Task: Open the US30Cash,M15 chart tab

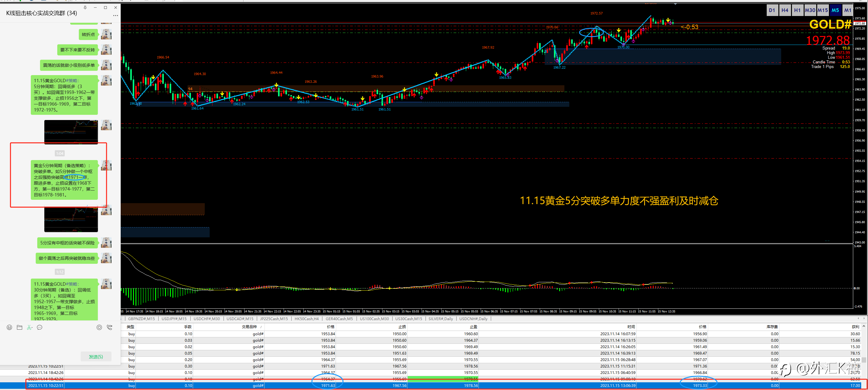Action: coord(408,319)
